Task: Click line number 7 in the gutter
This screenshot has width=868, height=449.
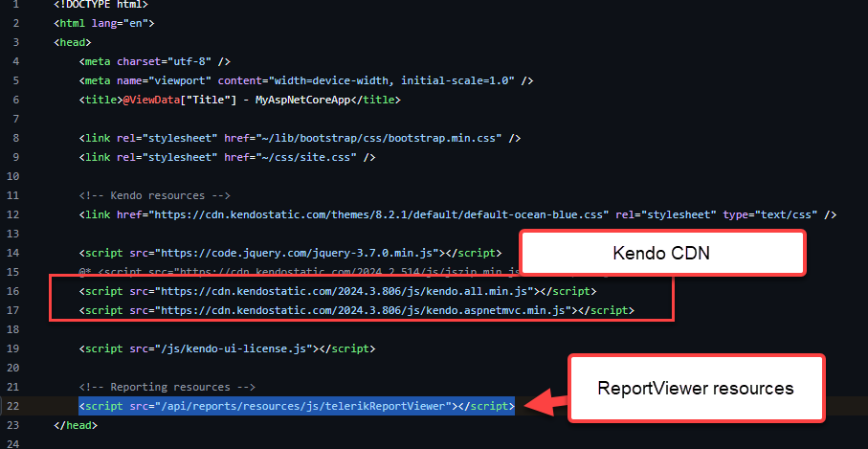Action: pyautogui.click(x=16, y=119)
